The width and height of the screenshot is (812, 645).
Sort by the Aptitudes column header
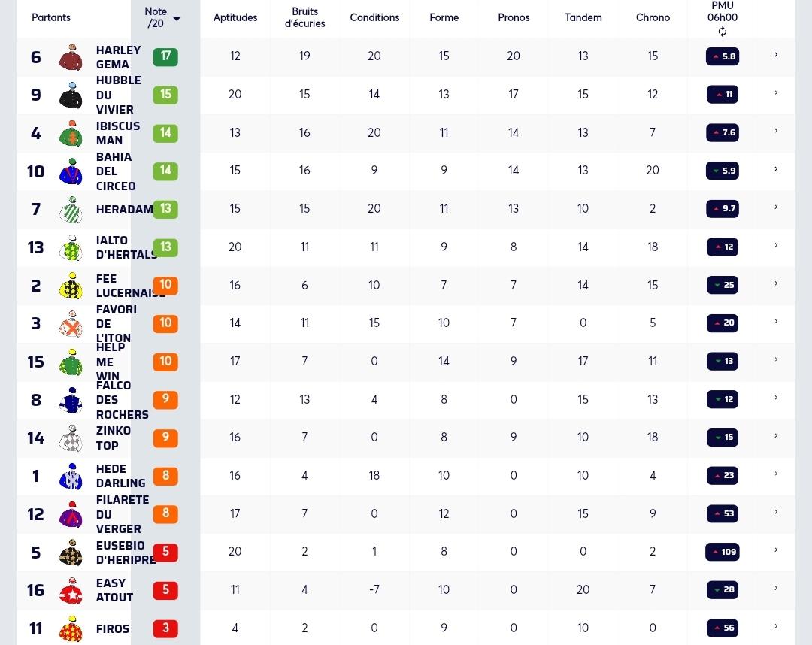[235, 17]
